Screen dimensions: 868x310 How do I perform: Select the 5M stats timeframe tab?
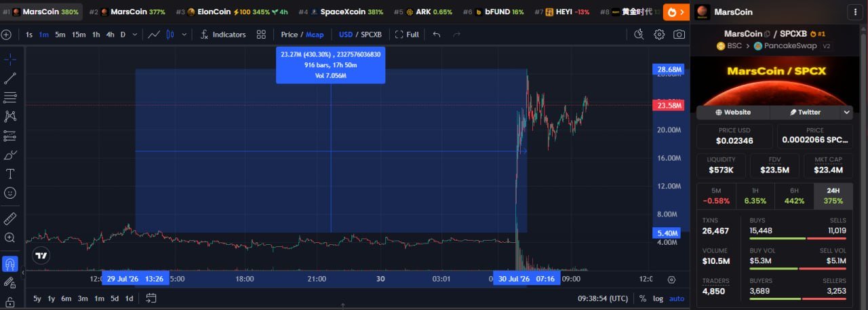point(716,195)
